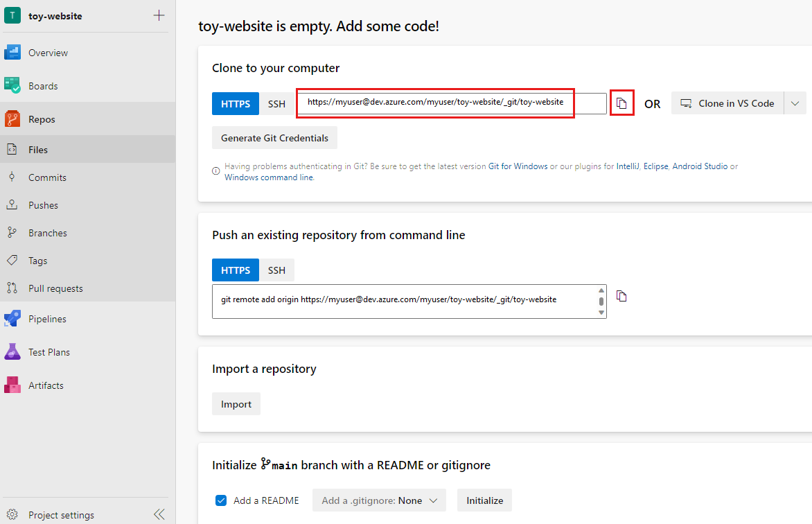Open the IntelliJ plugin link
Viewport: 812px width, 524px height.
tap(628, 166)
